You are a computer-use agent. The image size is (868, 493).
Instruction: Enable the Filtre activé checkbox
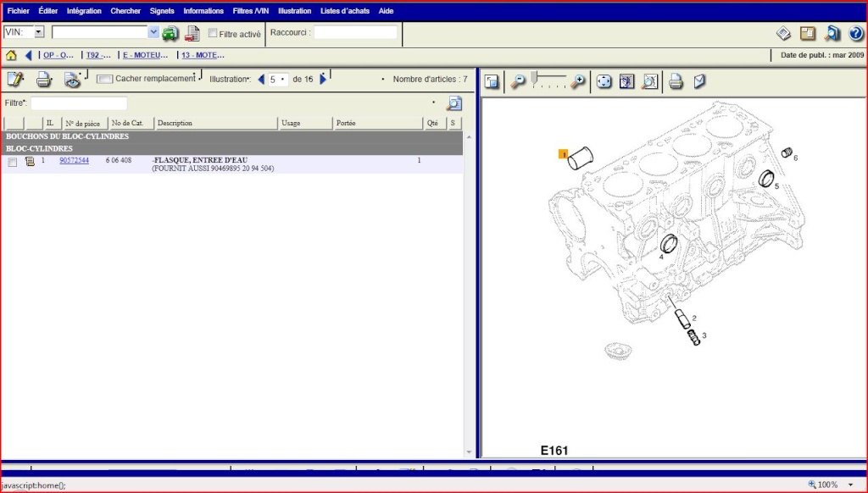[x=213, y=33]
